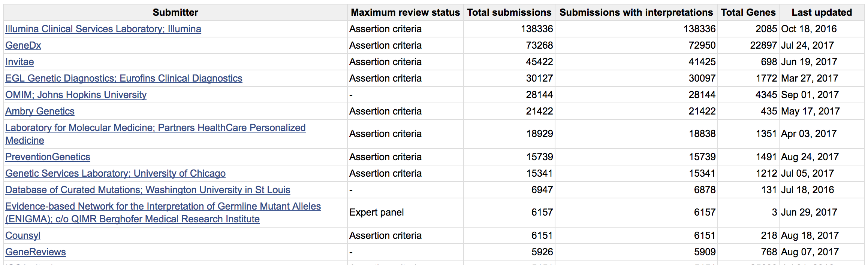Visit OMIM; Johns Hopkins University link
This screenshot has height=265, width=868.
(x=76, y=95)
